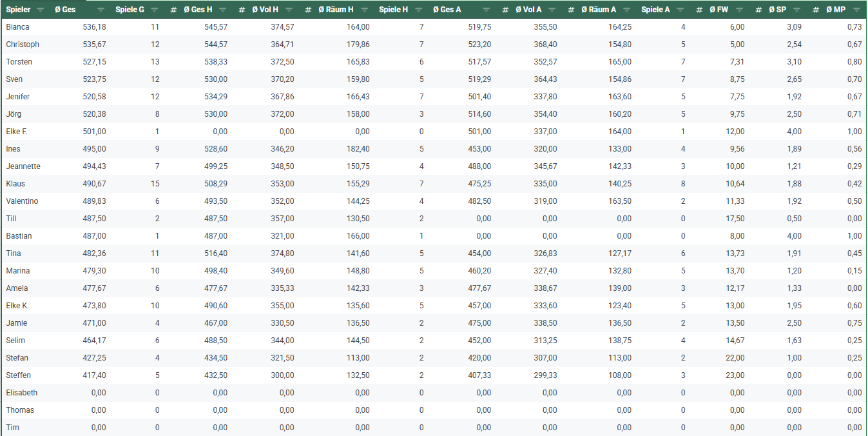Screen dimensions: 868x436
Task: Select the # icon before Ø Räum H
Action: [308, 10]
